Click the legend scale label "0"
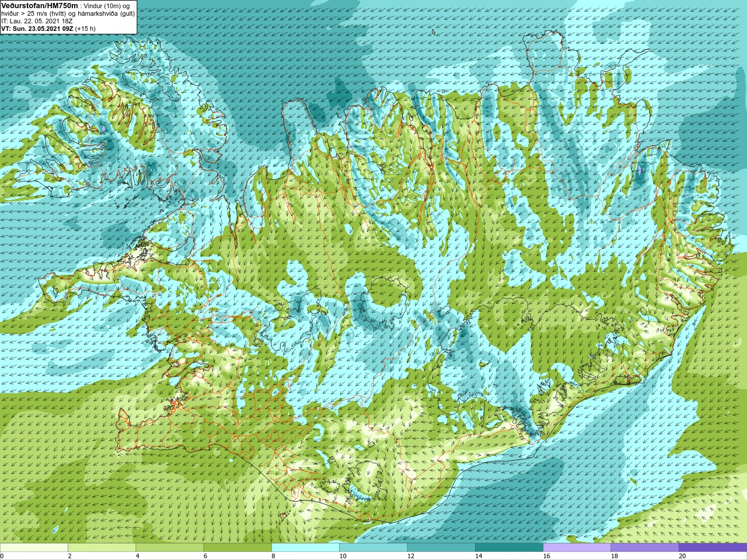747x560 pixels. point(2,556)
